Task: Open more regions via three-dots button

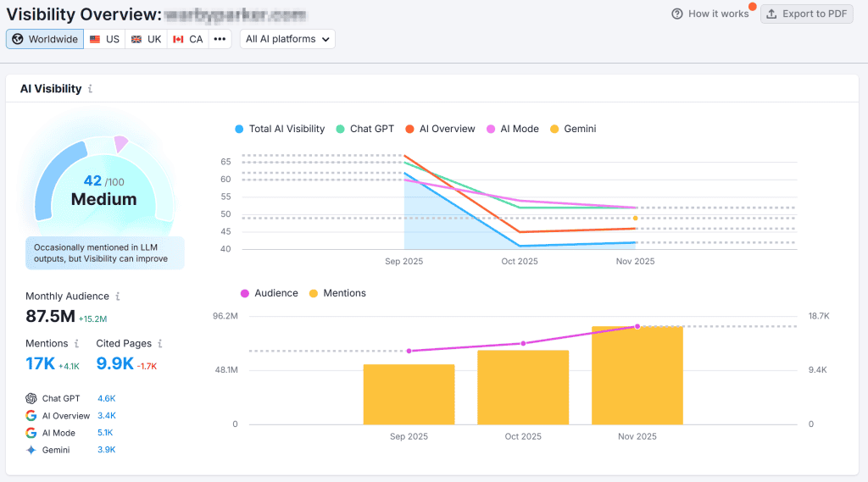Action: pos(220,39)
